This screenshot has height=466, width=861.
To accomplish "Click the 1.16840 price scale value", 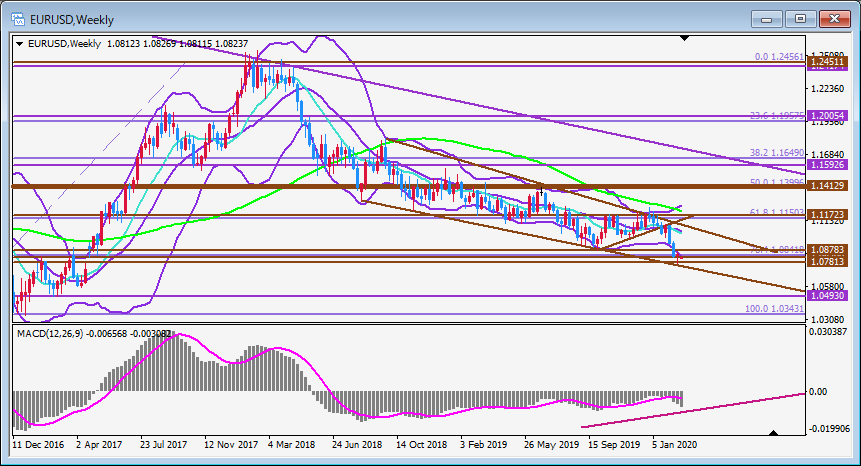I will coord(828,155).
